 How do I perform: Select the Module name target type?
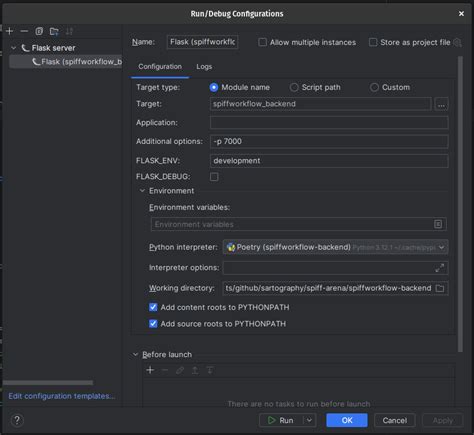click(214, 87)
